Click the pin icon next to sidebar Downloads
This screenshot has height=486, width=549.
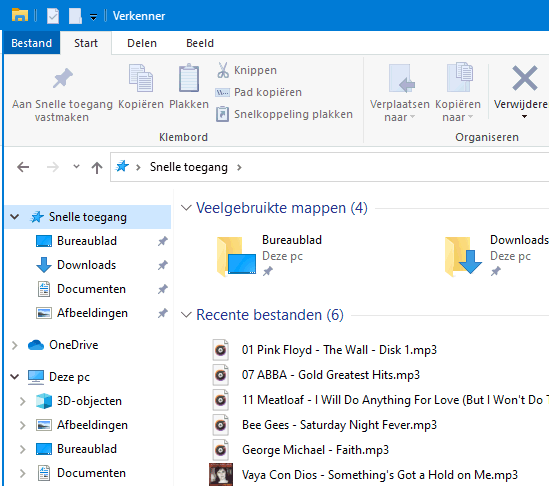(x=162, y=265)
